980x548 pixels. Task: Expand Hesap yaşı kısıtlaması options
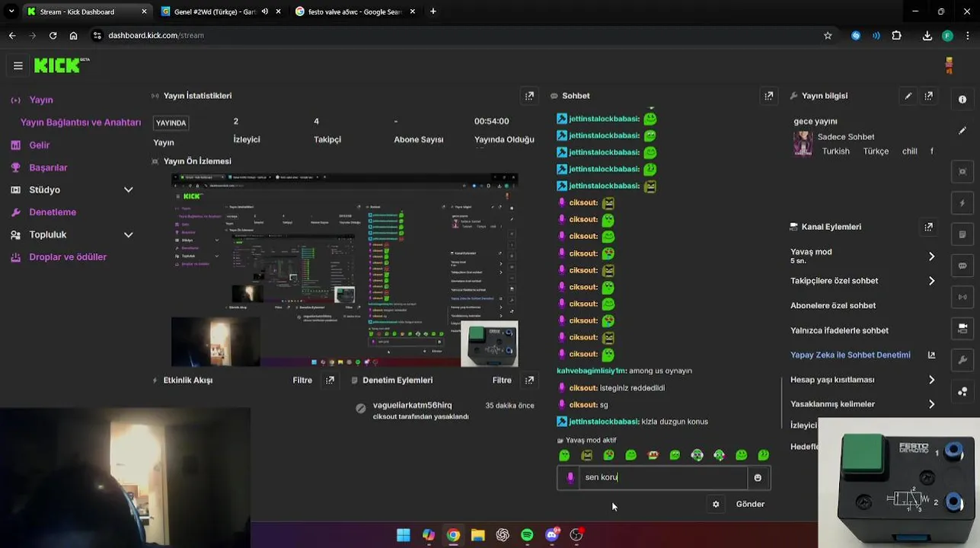click(931, 380)
